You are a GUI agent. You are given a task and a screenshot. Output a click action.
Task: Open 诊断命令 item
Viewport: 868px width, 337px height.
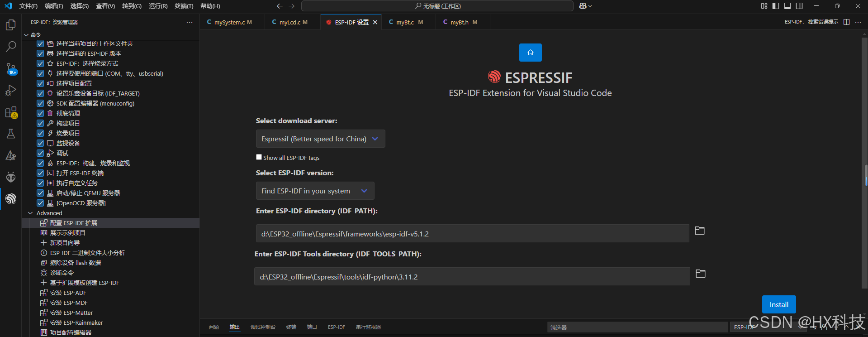coord(62,273)
